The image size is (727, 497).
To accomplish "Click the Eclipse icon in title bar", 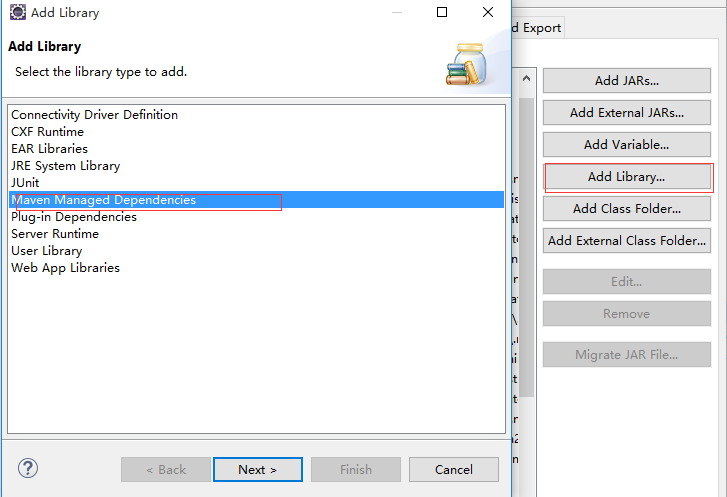I will [18, 12].
